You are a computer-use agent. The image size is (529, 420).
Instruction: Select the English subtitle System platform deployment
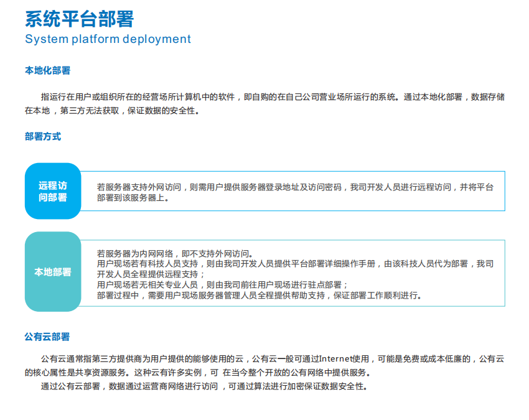107,39
